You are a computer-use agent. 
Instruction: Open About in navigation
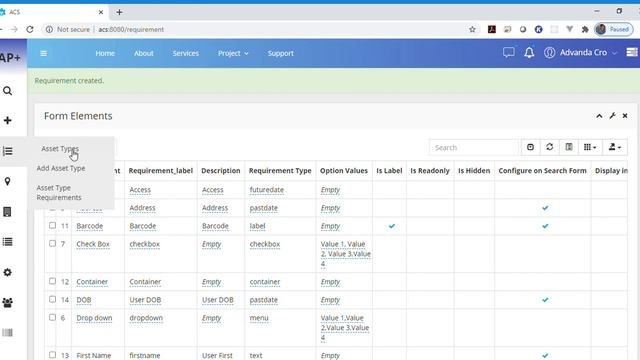(144, 53)
